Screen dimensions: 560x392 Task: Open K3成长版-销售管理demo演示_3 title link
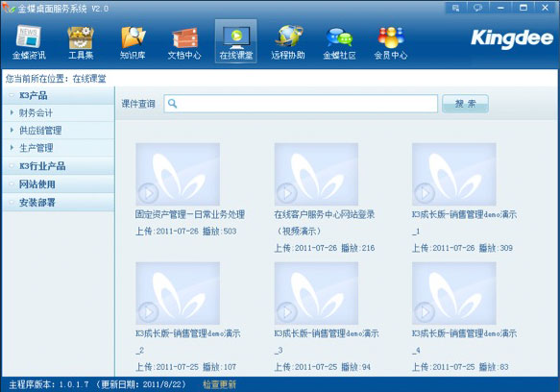(x=327, y=342)
